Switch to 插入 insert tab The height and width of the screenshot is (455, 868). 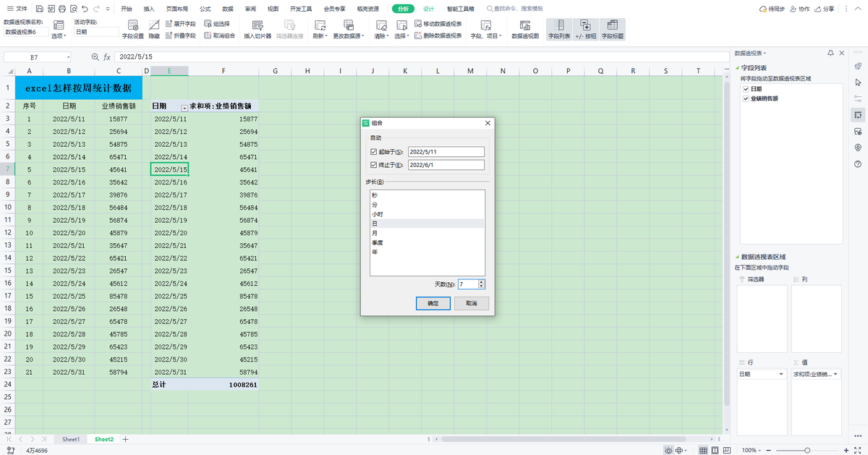[x=149, y=9]
